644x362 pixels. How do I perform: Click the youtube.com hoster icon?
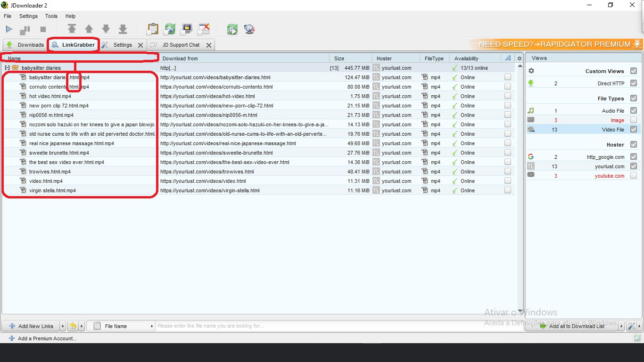[531, 175]
